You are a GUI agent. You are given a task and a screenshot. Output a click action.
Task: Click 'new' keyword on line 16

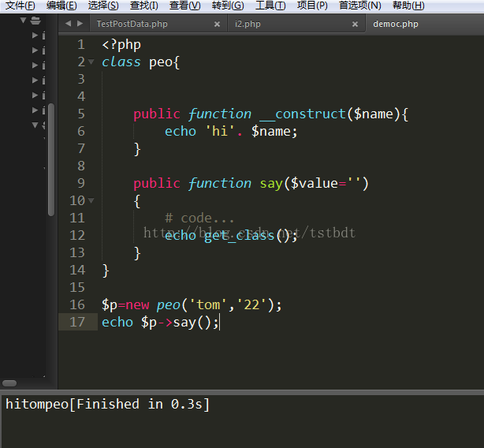pos(138,305)
